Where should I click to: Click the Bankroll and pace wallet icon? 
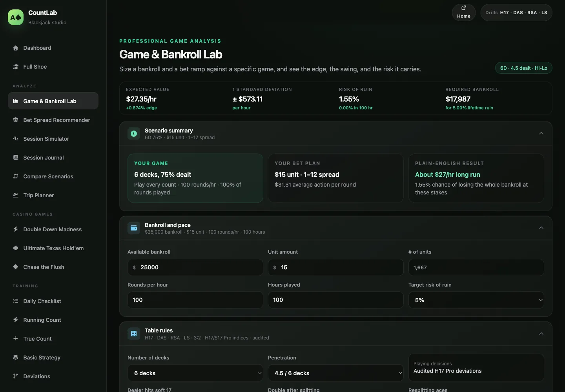134,228
